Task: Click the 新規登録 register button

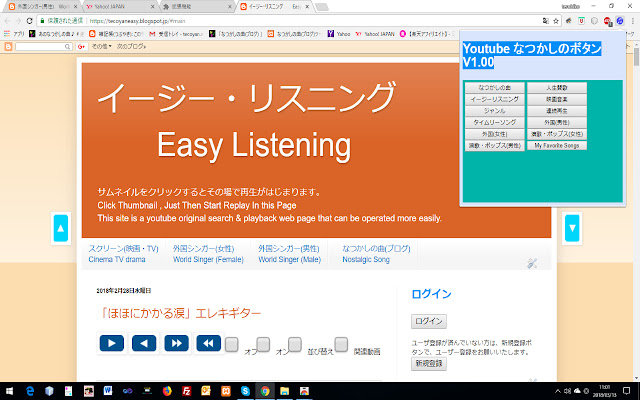Action: (429, 363)
